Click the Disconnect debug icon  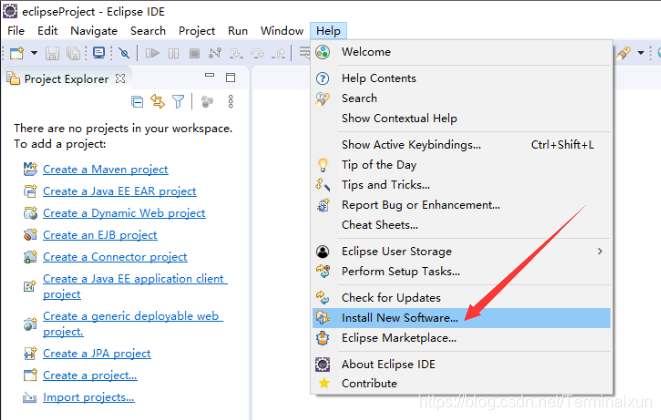pos(215,53)
